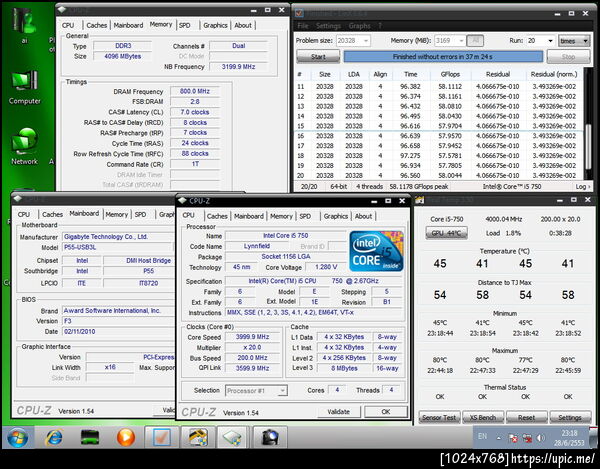Viewport: 600px width, 469px height.
Task: Select run row 16 in LinX results table
Action: point(439,136)
